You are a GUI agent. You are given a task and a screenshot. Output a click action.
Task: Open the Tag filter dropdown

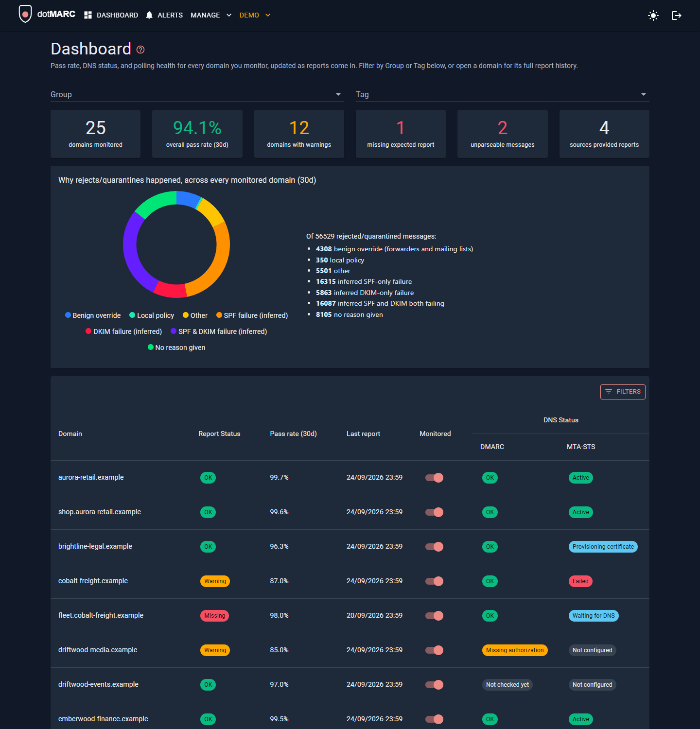[x=503, y=94]
